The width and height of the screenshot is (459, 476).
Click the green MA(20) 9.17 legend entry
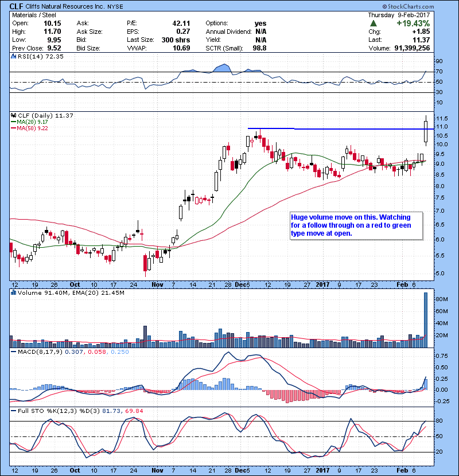point(30,122)
